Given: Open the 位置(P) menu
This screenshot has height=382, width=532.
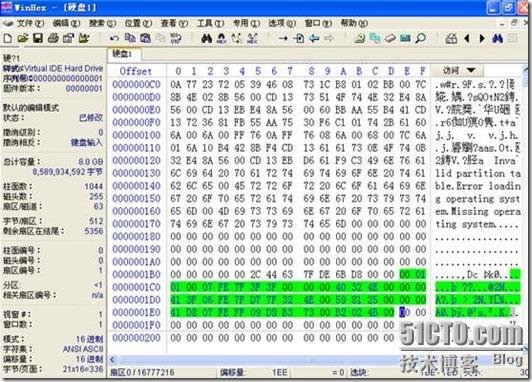Looking at the screenshot, I should [138, 23].
